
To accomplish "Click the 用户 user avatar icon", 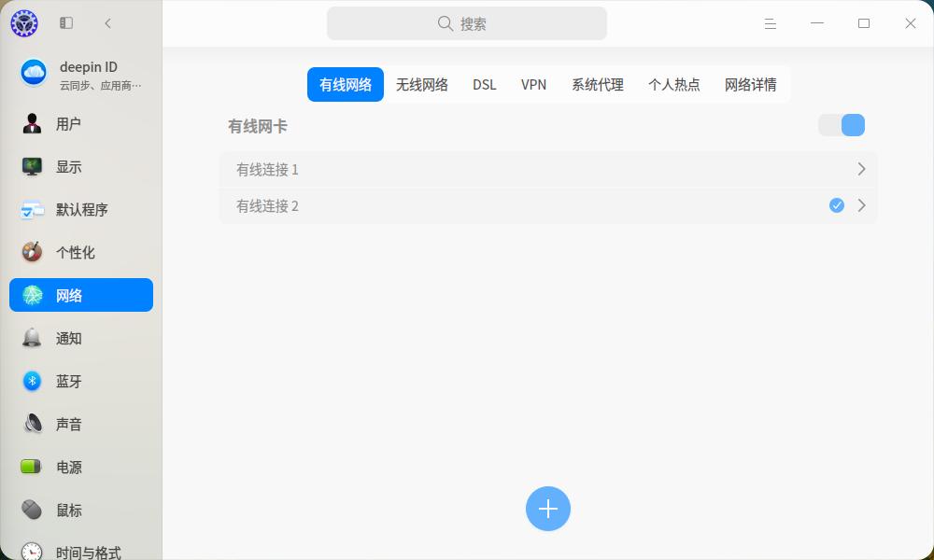I will pyautogui.click(x=32, y=124).
